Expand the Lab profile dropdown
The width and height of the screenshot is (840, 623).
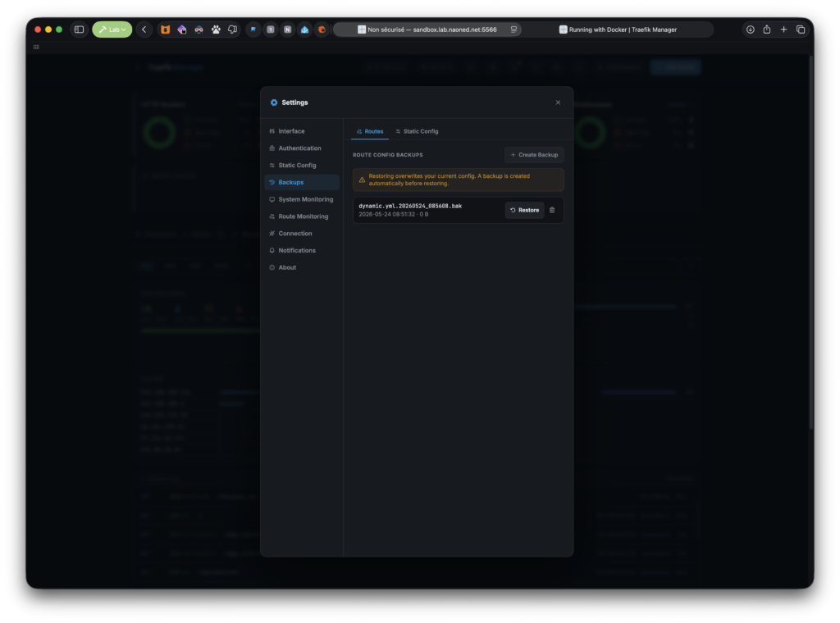click(112, 30)
